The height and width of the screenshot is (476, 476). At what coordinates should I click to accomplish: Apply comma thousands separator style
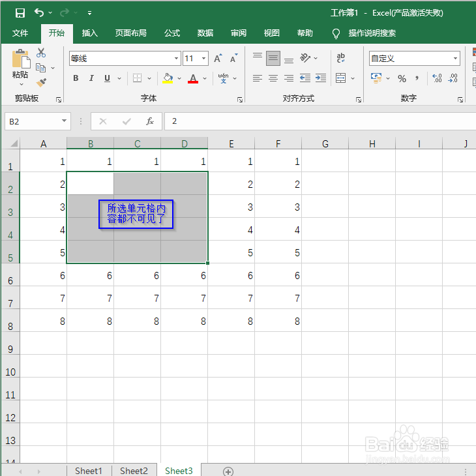tap(417, 79)
